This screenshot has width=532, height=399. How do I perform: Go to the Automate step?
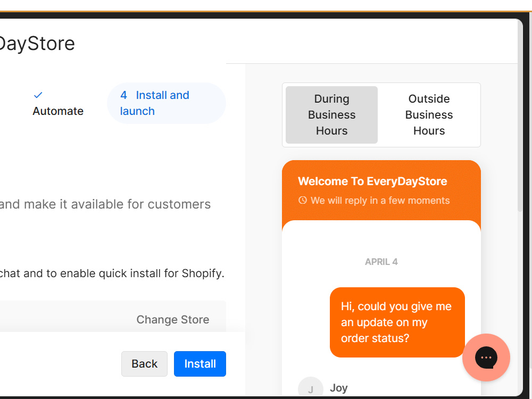click(58, 103)
